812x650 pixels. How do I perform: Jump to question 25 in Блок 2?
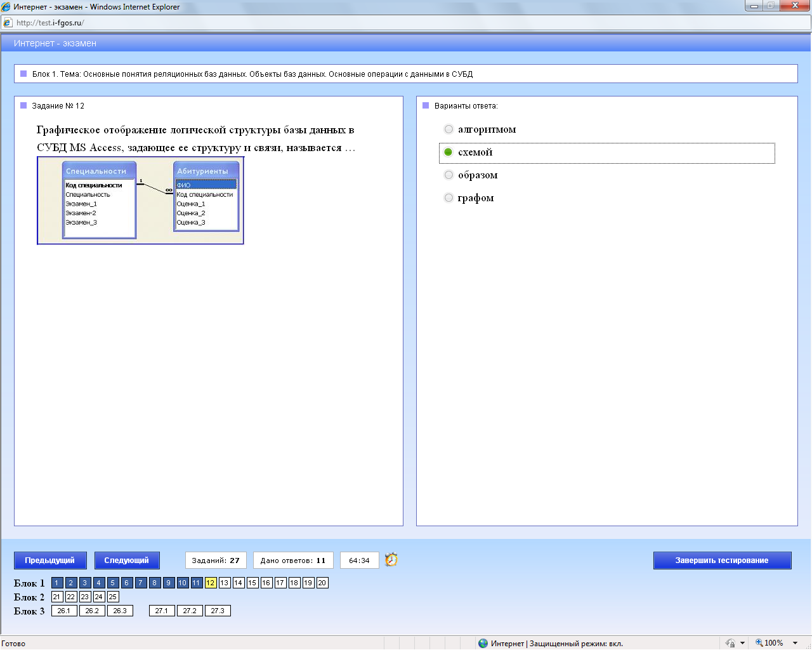click(x=113, y=597)
